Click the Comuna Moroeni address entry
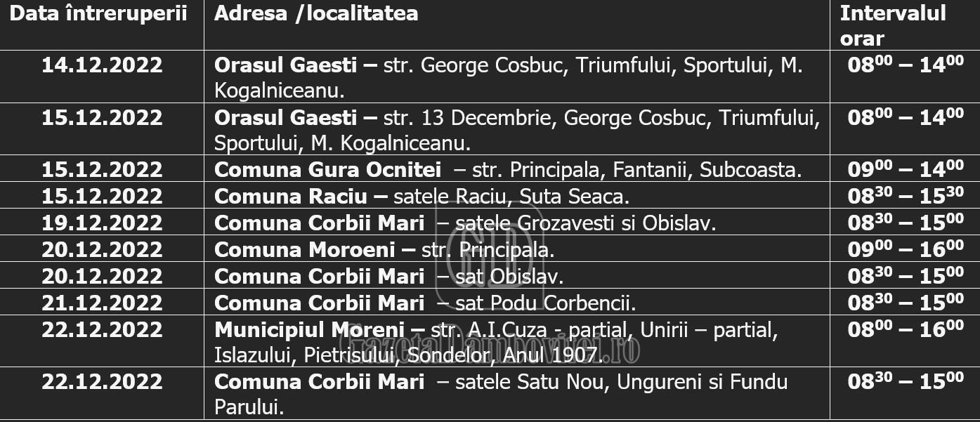Viewport: 980px width, 422px height. [x=384, y=250]
